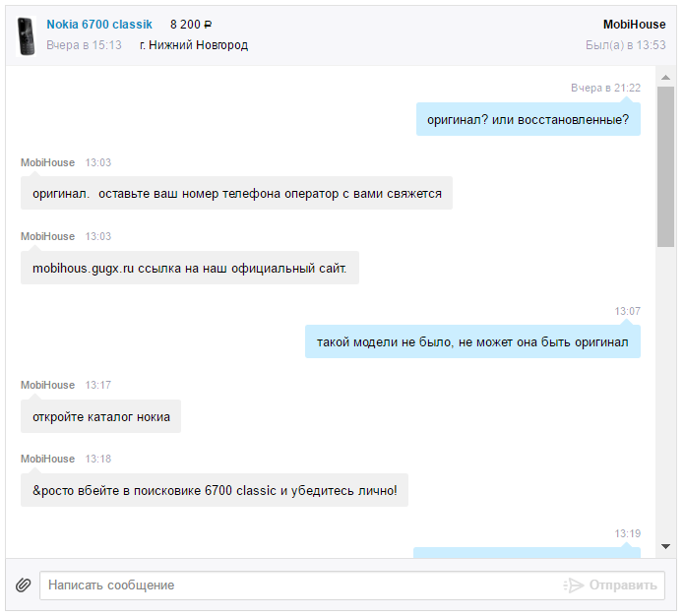Click the 13:07 message timestamp
This screenshot has height=616, width=684.
click(x=627, y=311)
